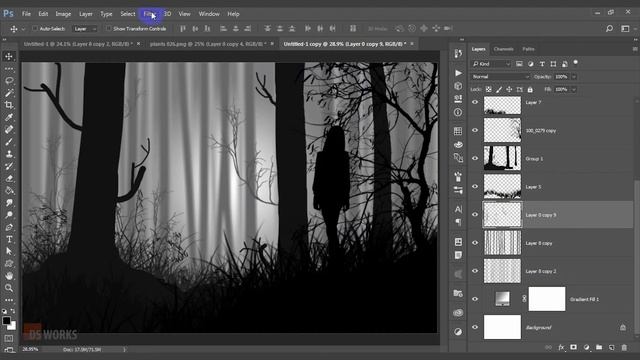Open the Actions panel play icon
This screenshot has height=360, width=640.
[458, 73]
